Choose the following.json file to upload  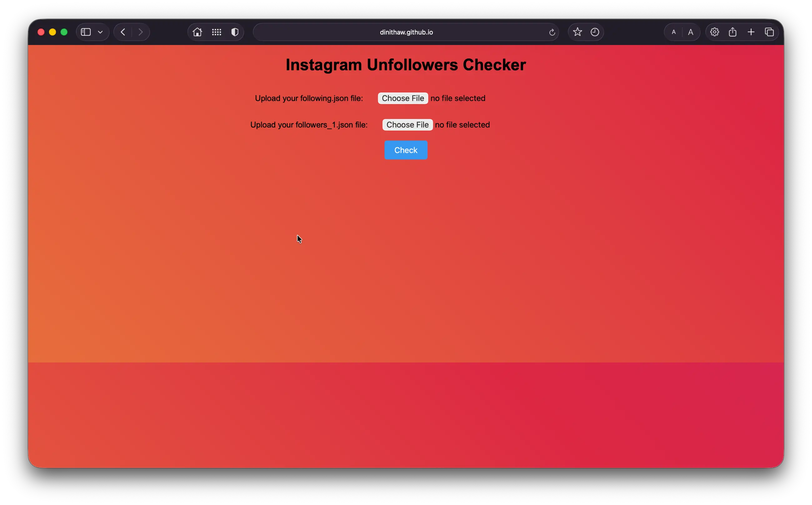403,98
